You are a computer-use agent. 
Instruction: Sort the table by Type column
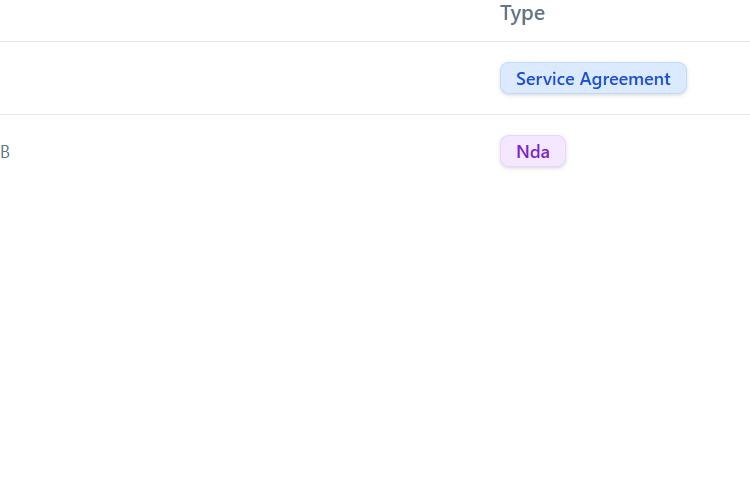(522, 13)
